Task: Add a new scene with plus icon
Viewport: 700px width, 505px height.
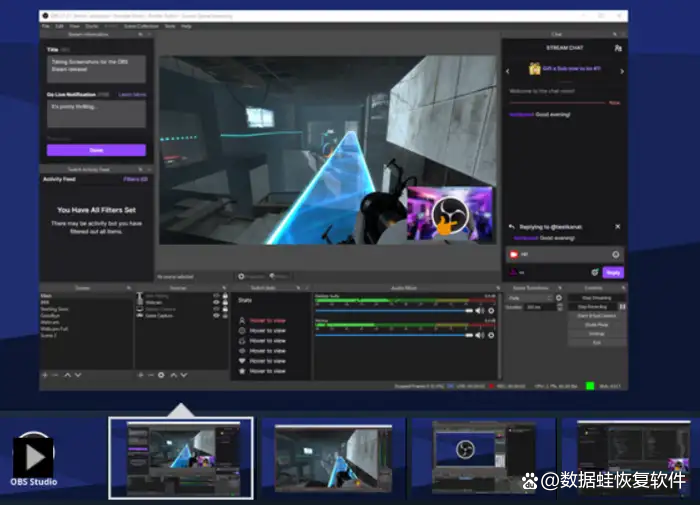Action: click(x=45, y=375)
